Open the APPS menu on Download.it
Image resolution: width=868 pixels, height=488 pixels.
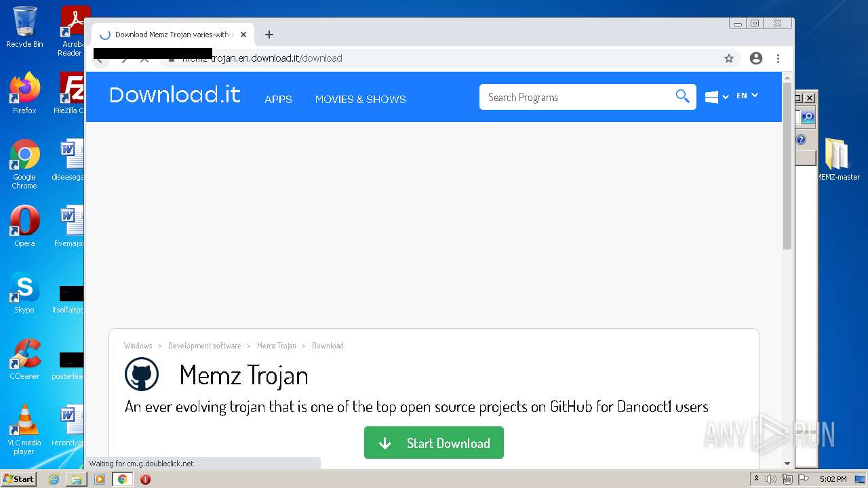pos(278,99)
